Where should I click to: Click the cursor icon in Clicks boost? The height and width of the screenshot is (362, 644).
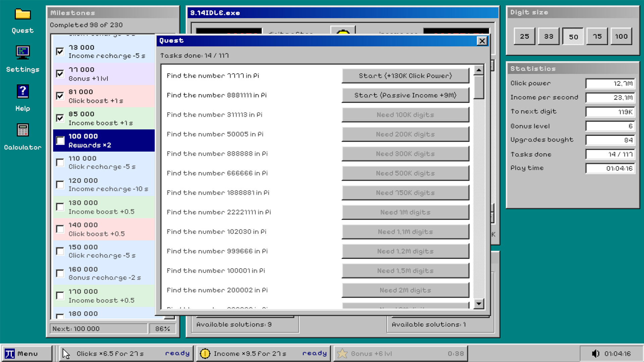(x=66, y=354)
